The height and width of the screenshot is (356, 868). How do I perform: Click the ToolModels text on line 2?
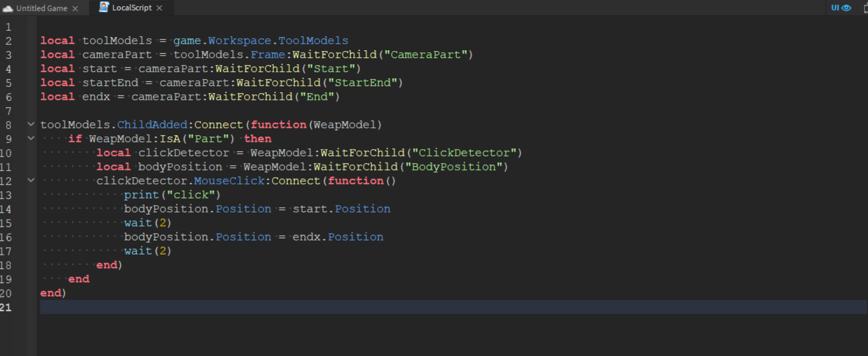313,40
